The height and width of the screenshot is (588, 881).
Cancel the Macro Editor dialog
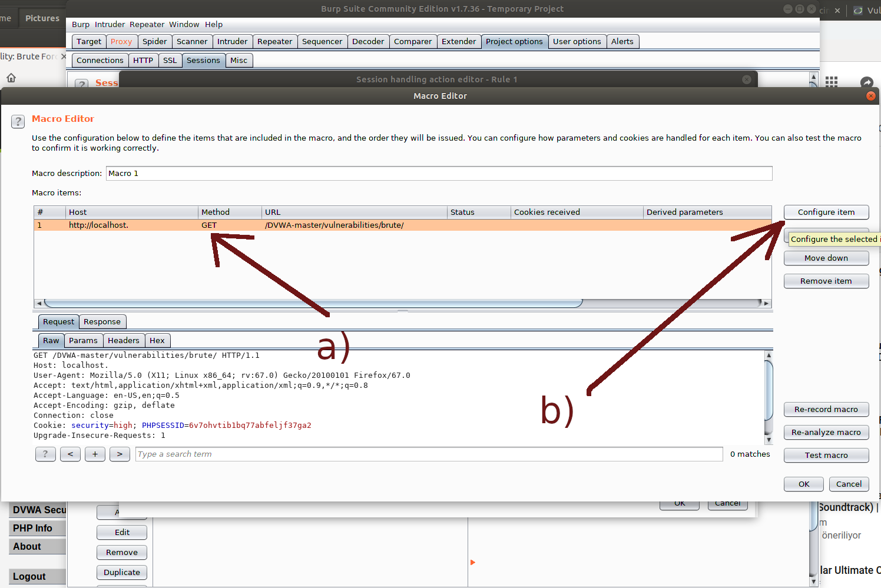[x=849, y=484]
